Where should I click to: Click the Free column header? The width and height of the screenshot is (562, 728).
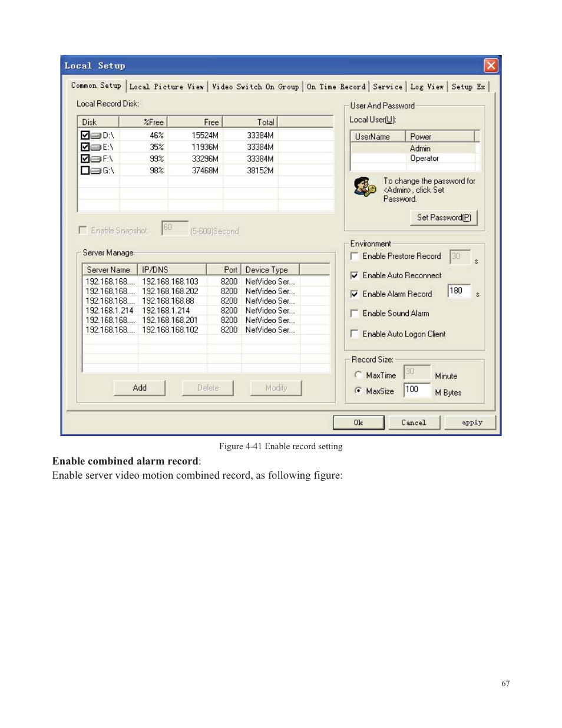pos(195,122)
